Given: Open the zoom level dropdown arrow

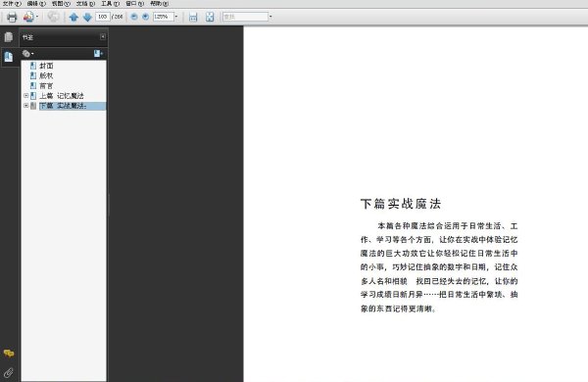Looking at the screenshot, I should pos(176,17).
